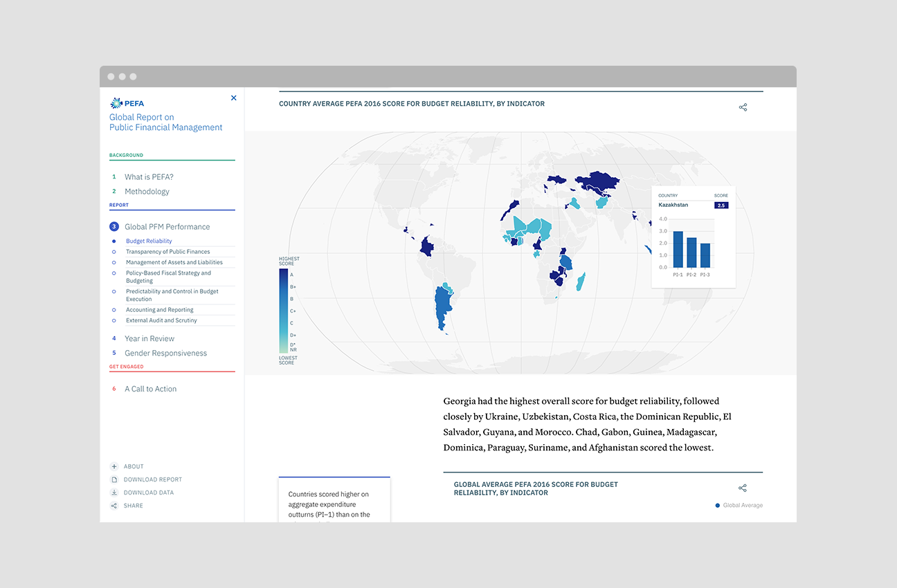This screenshot has width=897, height=588.
Task: Click the Download Report document icon
Action: pyautogui.click(x=114, y=479)
